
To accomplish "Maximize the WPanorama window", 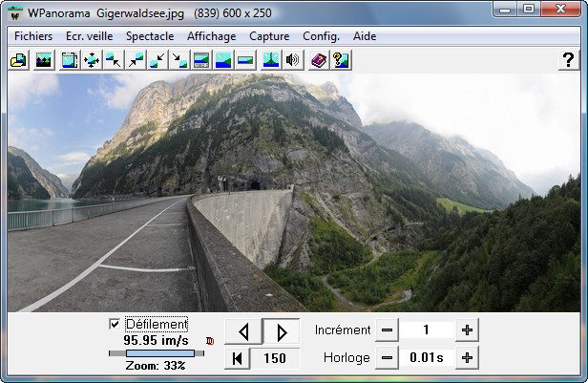I will point(529,10).
